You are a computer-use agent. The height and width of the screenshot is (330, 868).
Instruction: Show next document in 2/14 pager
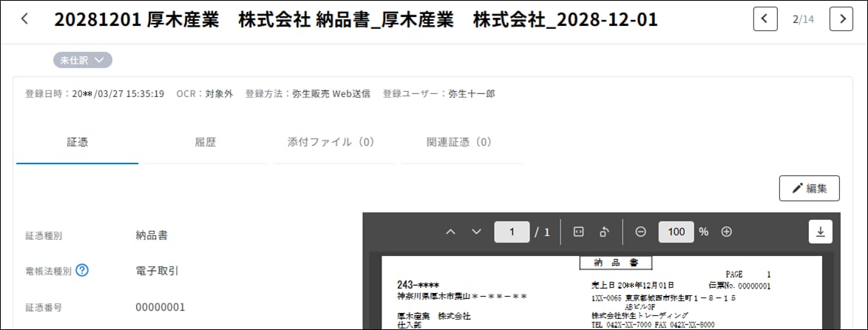[x=841, y=18]
